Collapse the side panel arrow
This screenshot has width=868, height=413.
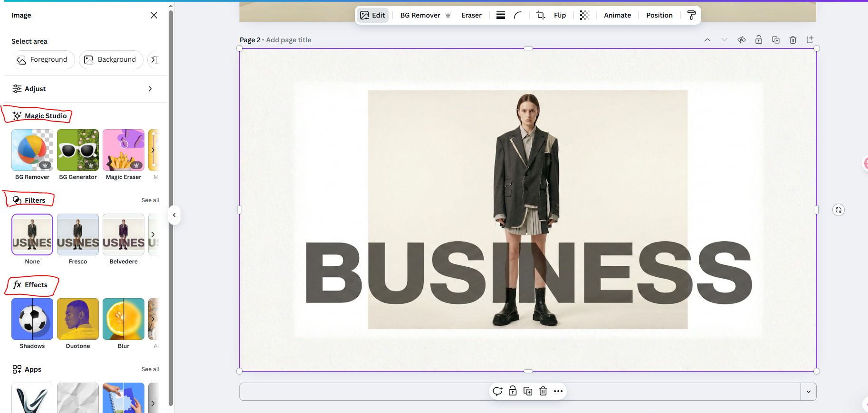click(174, 215)
